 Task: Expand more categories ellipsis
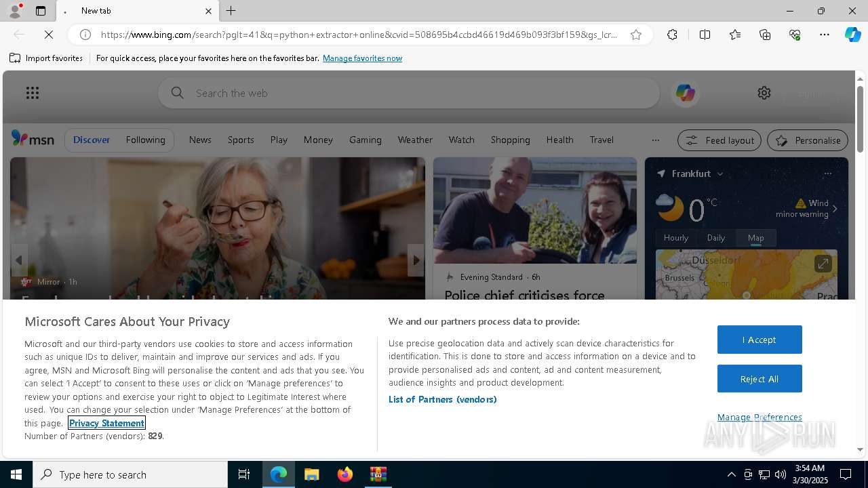tap(655, 140)
